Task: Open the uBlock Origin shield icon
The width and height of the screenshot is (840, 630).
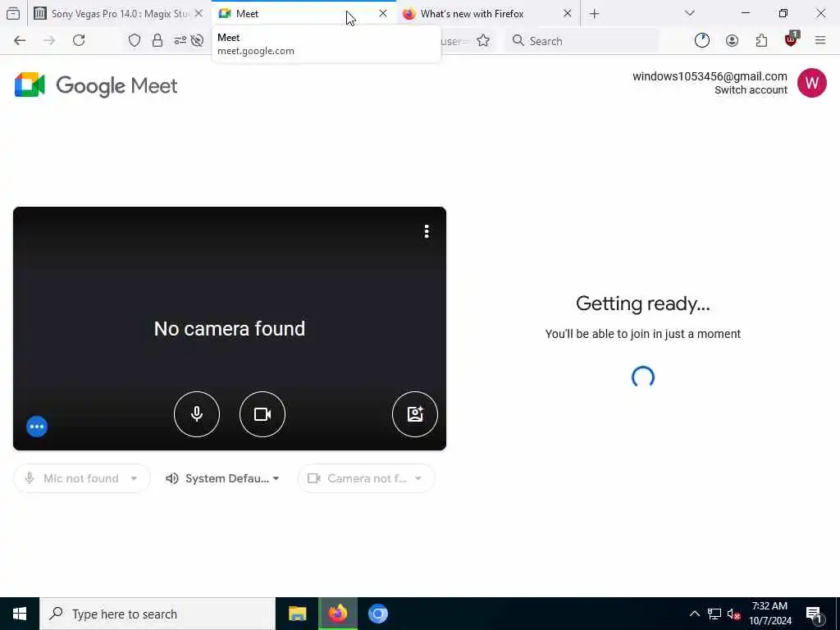Action: 792,39
